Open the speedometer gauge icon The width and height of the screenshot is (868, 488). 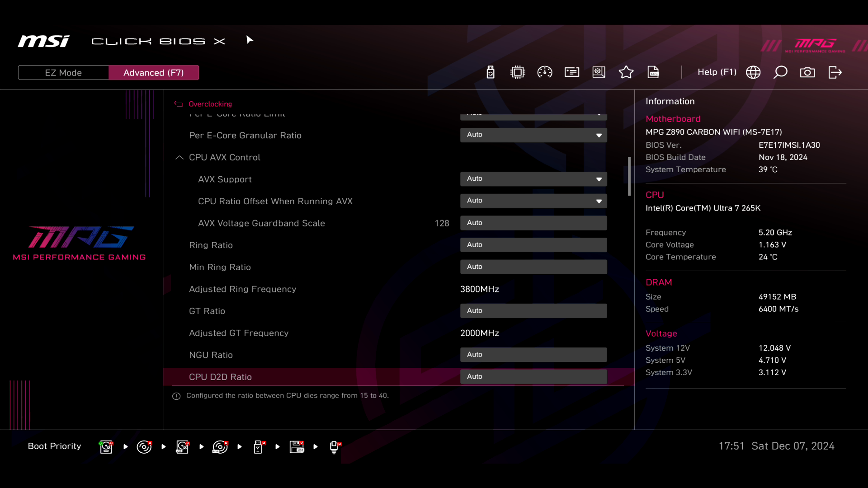[x=544, y=72]
